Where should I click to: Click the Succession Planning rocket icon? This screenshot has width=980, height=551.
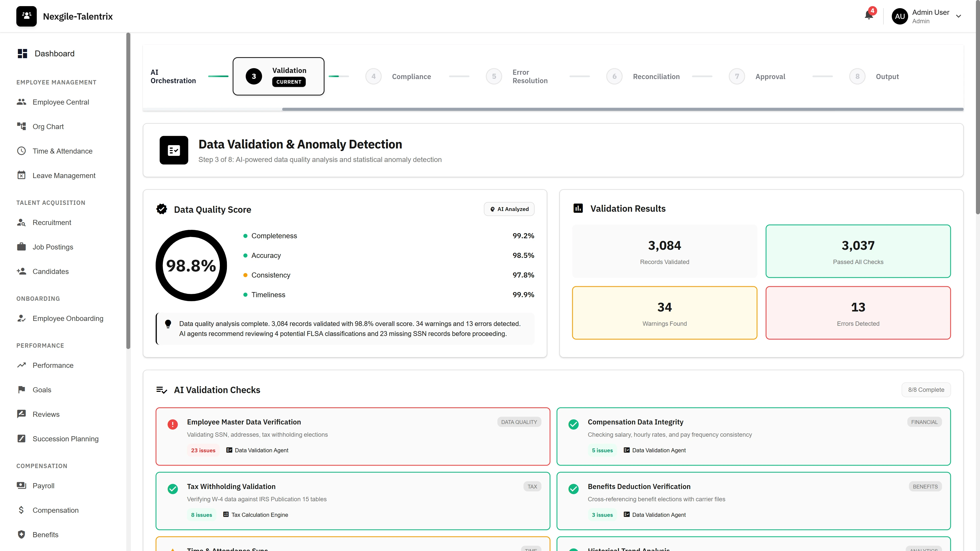coord(22,439)
